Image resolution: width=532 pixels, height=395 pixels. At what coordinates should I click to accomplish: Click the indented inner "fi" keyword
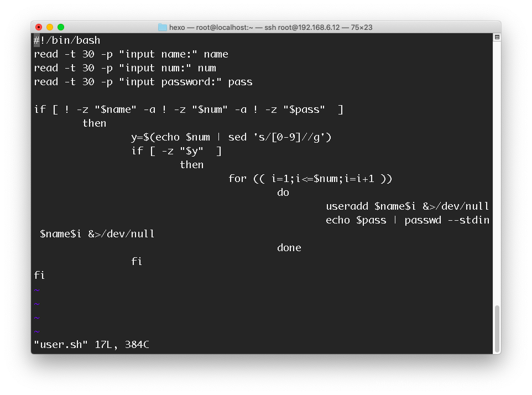[137, 262]
